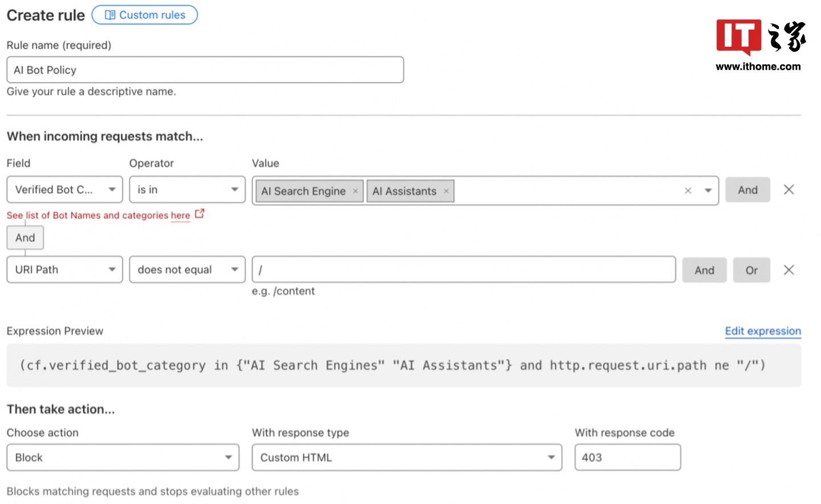Screen dimensions: 821x504
Task: Focus the Rule name input field
Action: pyautogui.click(x=205, y=70)
